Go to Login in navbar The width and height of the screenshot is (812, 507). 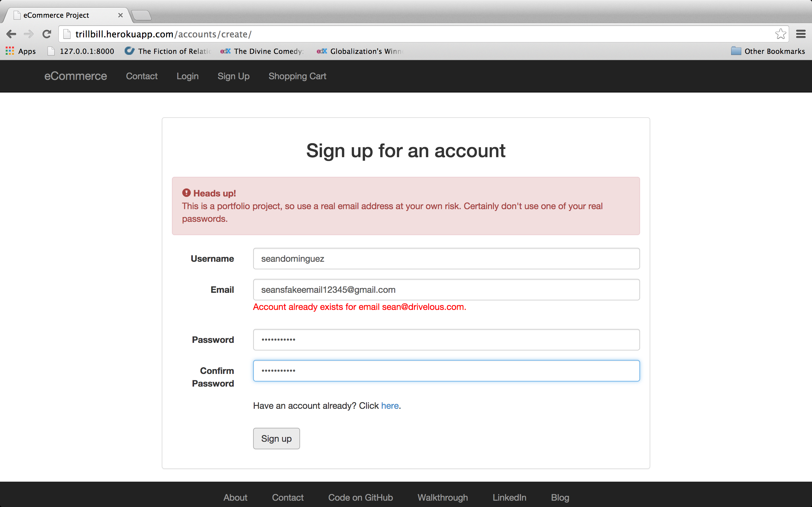coord(187,76)
